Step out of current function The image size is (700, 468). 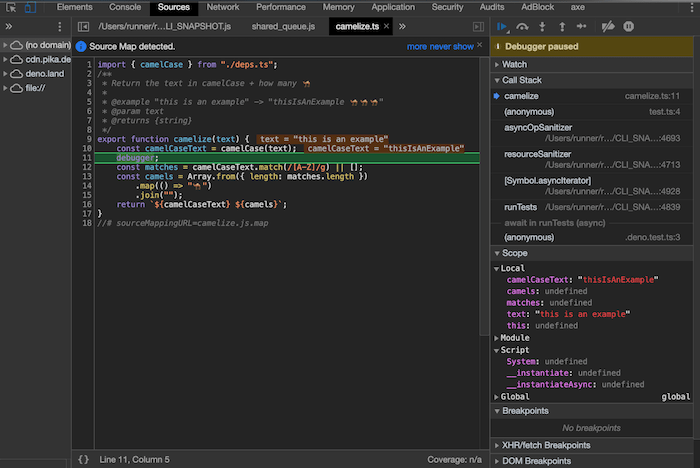tap(562, 27)
